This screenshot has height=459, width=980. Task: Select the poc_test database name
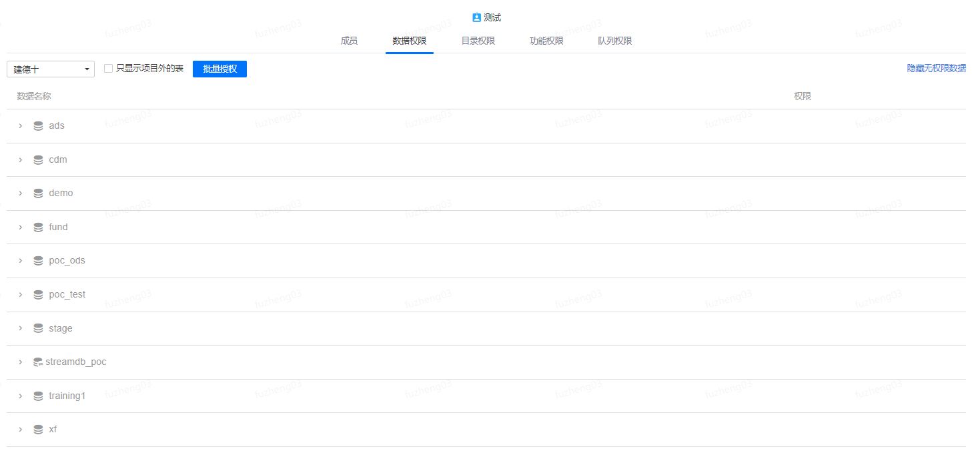[x=67, y=294]
